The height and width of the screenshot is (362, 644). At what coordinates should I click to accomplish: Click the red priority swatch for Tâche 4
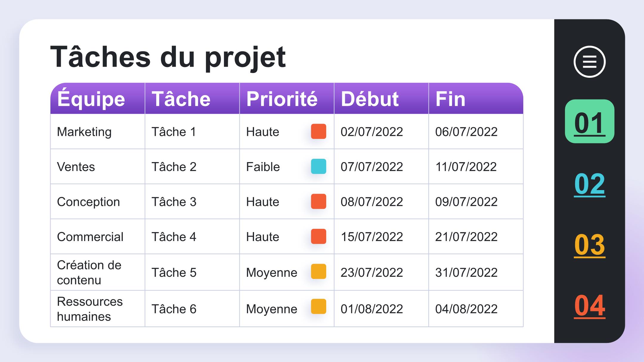pos(318,236)
